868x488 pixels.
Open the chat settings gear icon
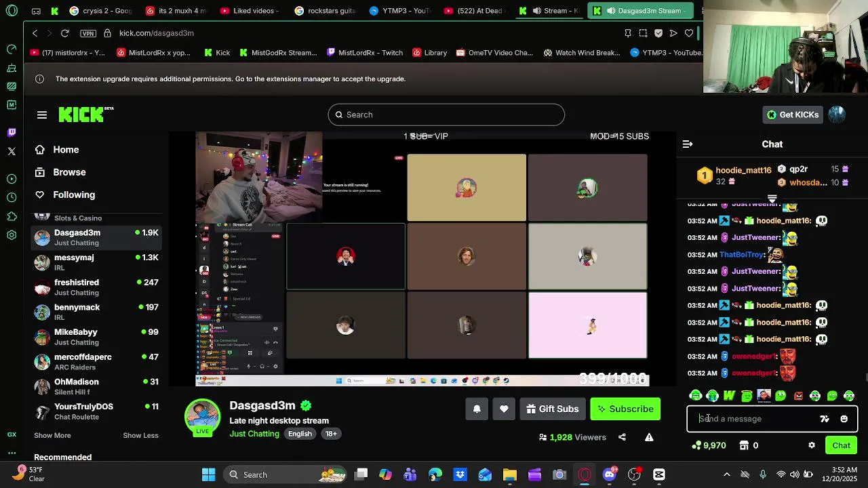[x=812, y=445]
